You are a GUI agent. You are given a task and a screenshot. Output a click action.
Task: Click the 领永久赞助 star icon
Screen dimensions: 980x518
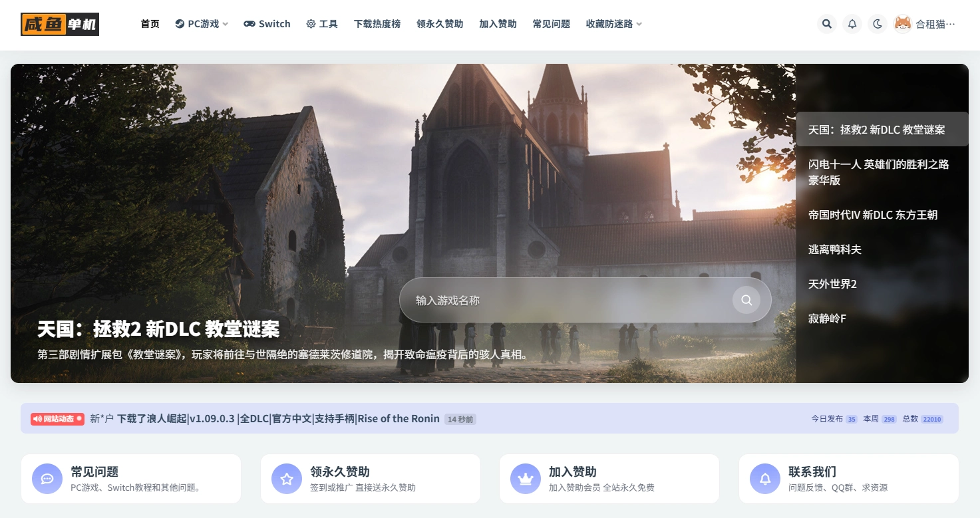(287, 479)
